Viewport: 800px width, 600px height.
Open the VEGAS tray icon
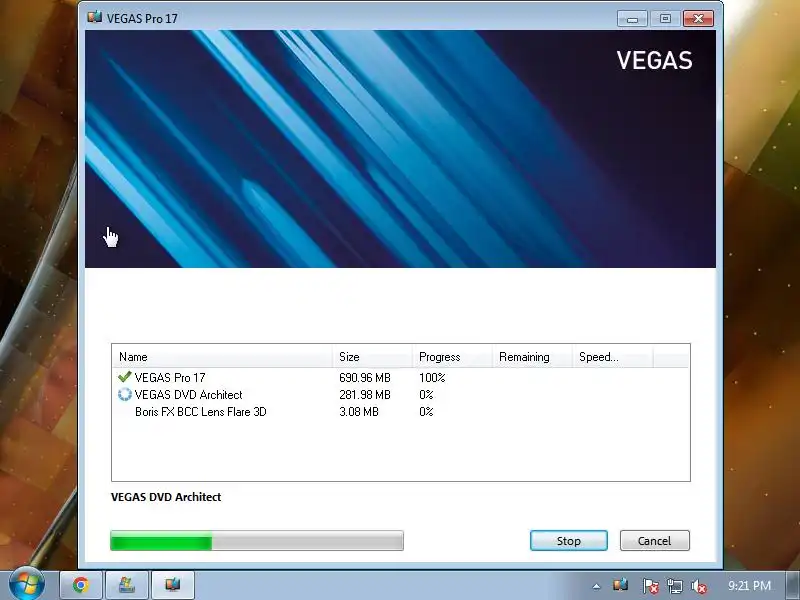coord(620,585)
